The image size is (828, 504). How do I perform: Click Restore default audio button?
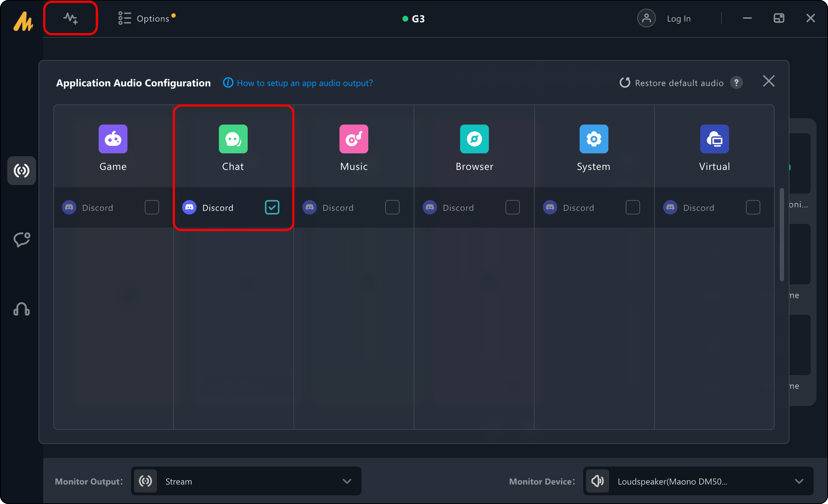click(672, 83)
